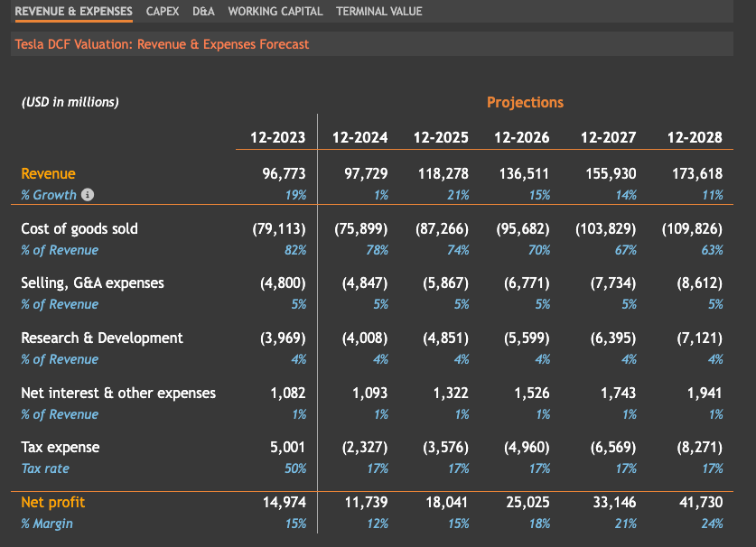756x547 pixels.
Task: Open the D&A tab
Action: [203, 12]
